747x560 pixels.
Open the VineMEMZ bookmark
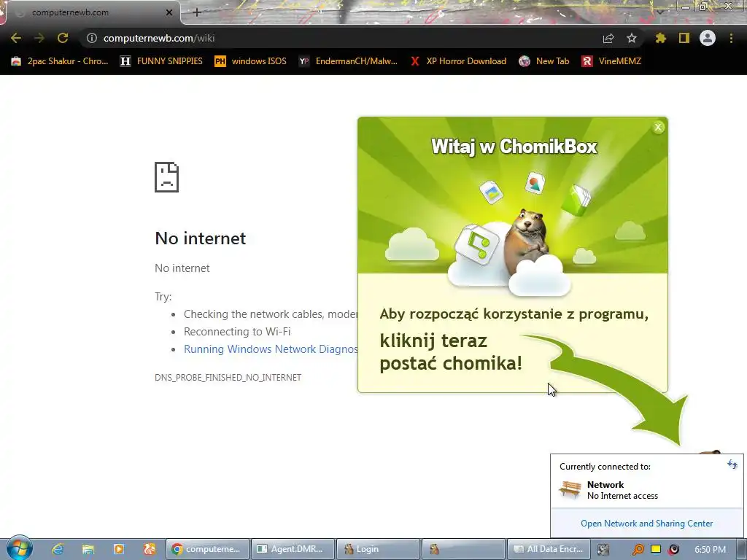click(x=612, y=61)
